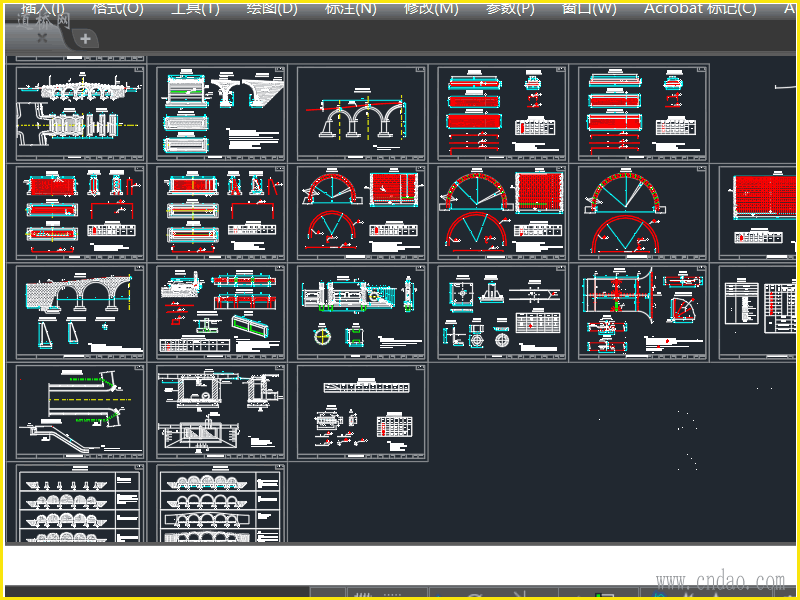Select the hatched three-arch bridge elevation sheet
The height and width of the screenshot is (600, 800).
point(80,312)
